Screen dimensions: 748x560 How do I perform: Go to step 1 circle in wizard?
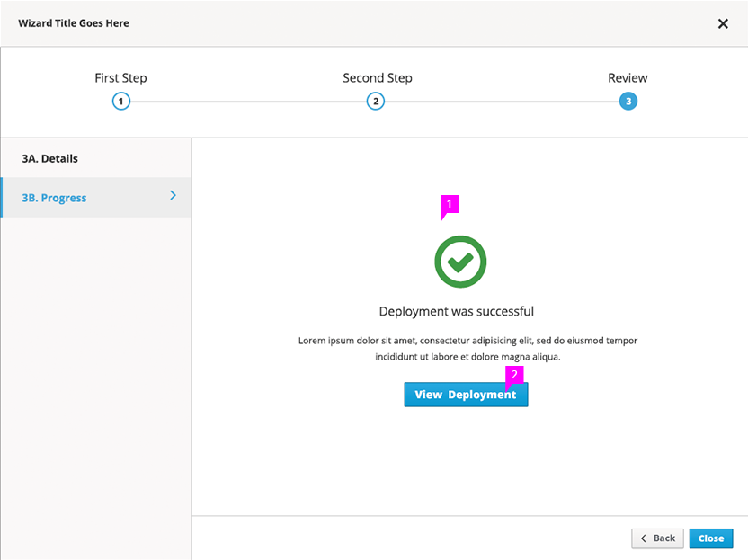(121, 102)
